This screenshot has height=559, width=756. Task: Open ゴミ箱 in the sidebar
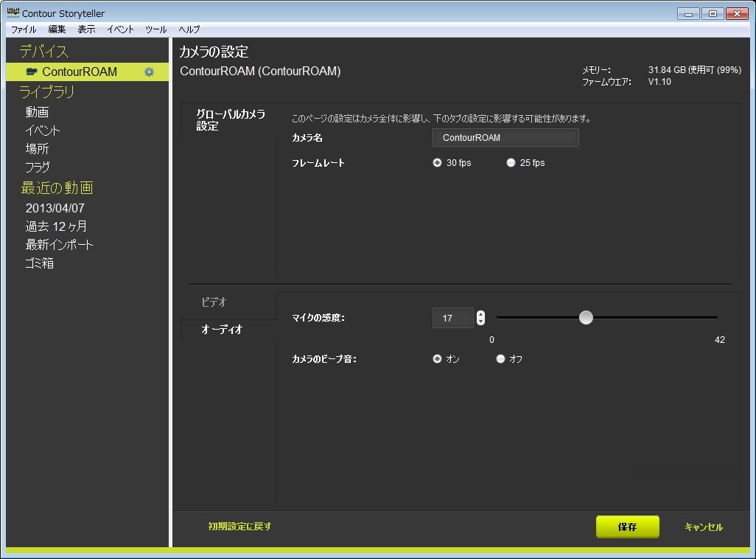coord(40,263)
